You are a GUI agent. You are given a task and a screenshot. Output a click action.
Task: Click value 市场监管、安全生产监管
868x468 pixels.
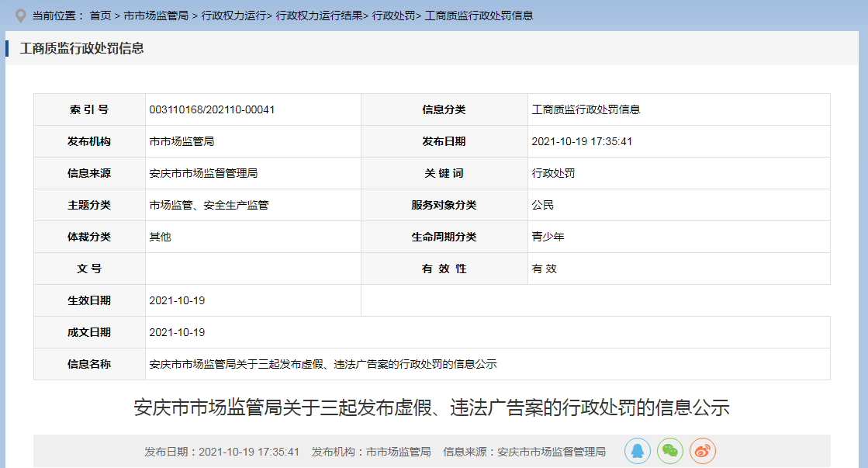click(x=209, y=205)
